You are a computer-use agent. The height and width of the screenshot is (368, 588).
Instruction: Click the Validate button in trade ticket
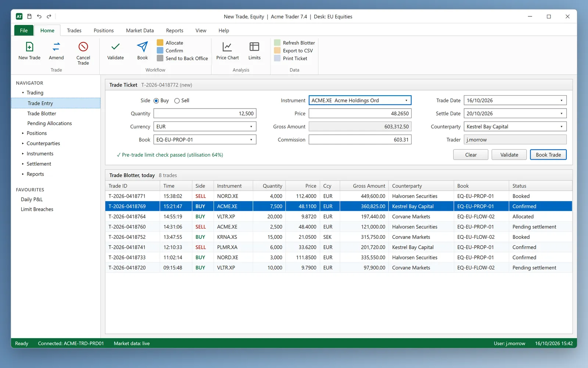pos(509,155)
